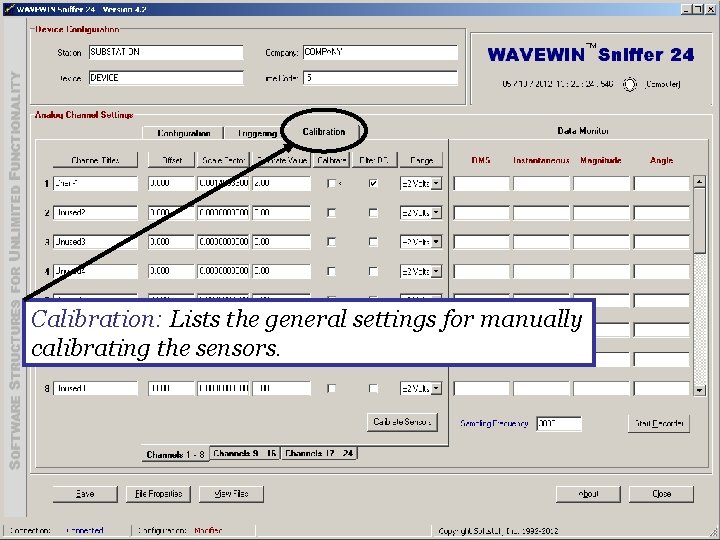The width and height of the screenshot is (720, 540).
Task: Click channel 1 RMS monitor box
Action: pos(481,184)
